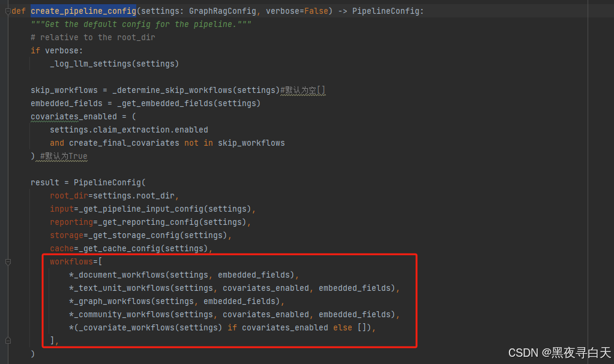This screenshot has height=364, width=614.
Task: Expand the folded region near the bottom gutter
Action: (7, 341)
